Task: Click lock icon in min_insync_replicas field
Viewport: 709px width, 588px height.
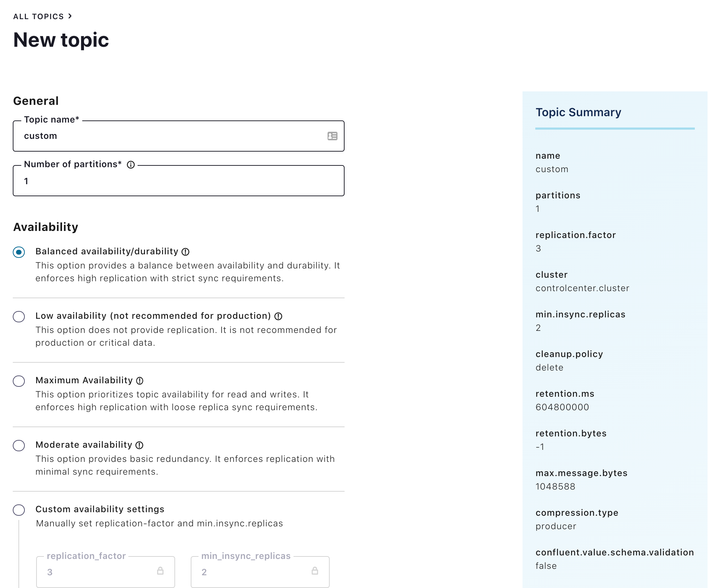Action: click(x=315, y=571)
